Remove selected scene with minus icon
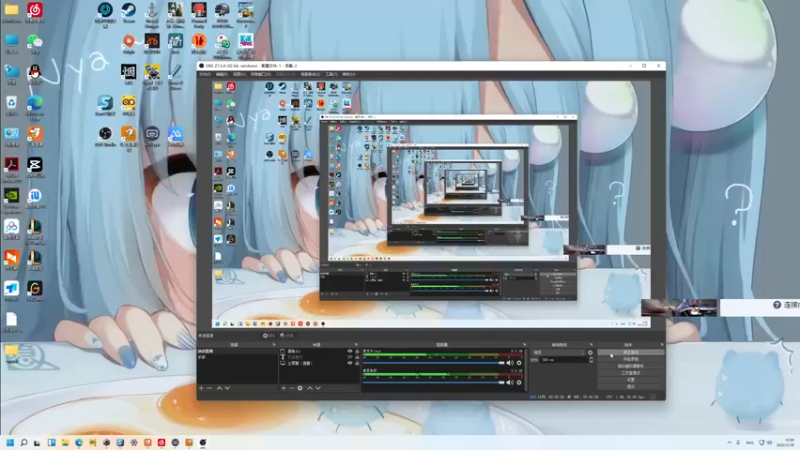This screenshot has height=450, width=800. (x=209, y=388)
